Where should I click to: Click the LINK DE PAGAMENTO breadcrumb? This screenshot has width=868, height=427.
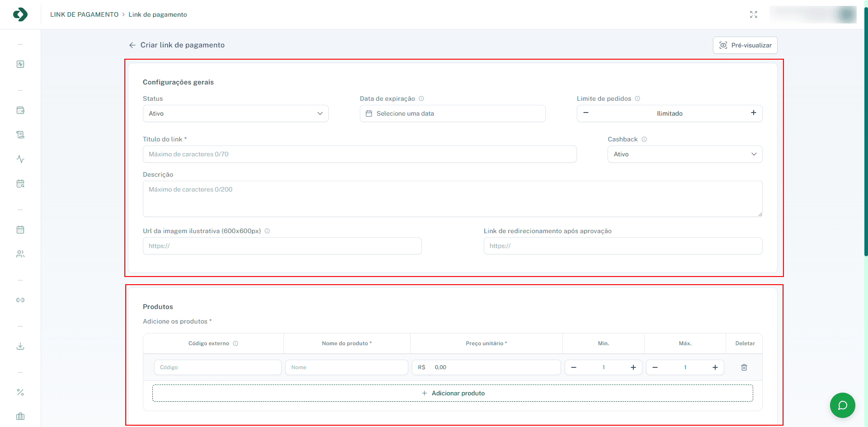point(84,14)
